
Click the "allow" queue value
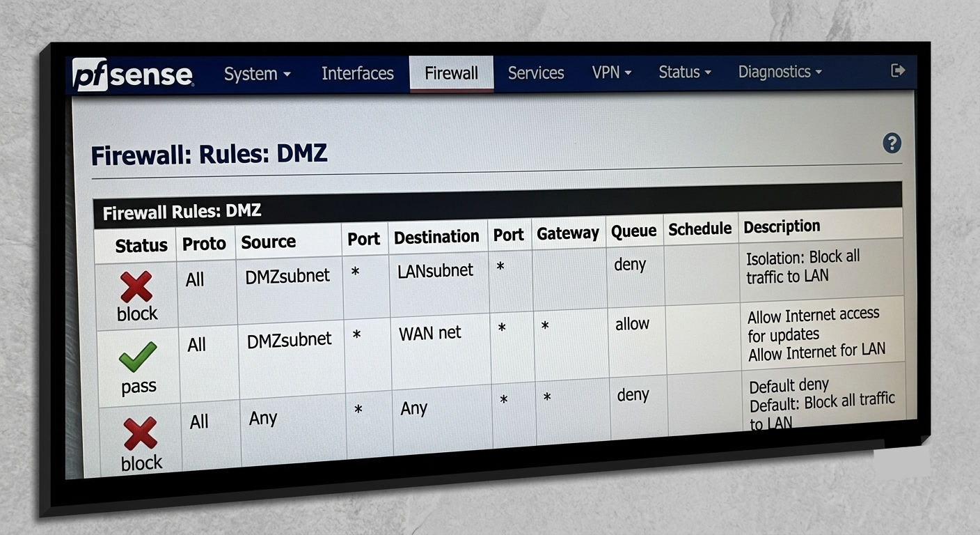pyautogui.click(x=632, y=324)
